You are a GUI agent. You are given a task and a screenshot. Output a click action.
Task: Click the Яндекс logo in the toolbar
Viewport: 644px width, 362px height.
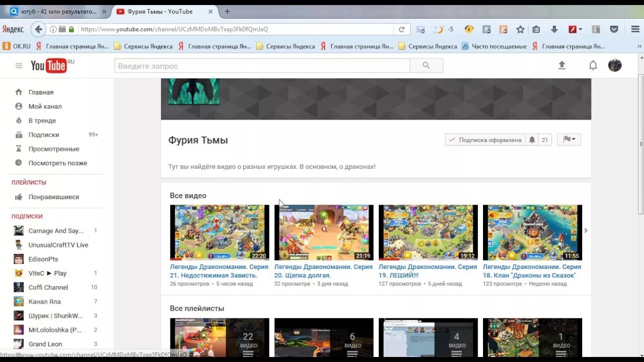(x=13, y=29)
